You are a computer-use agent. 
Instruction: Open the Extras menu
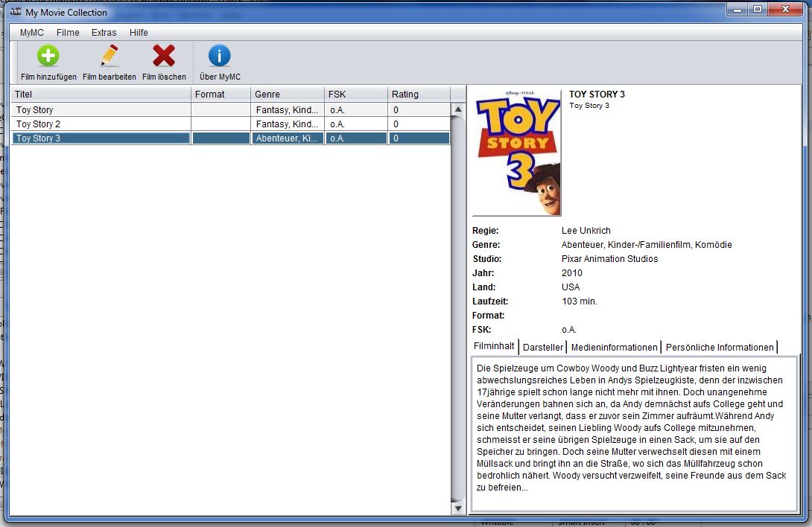point(104,33)
